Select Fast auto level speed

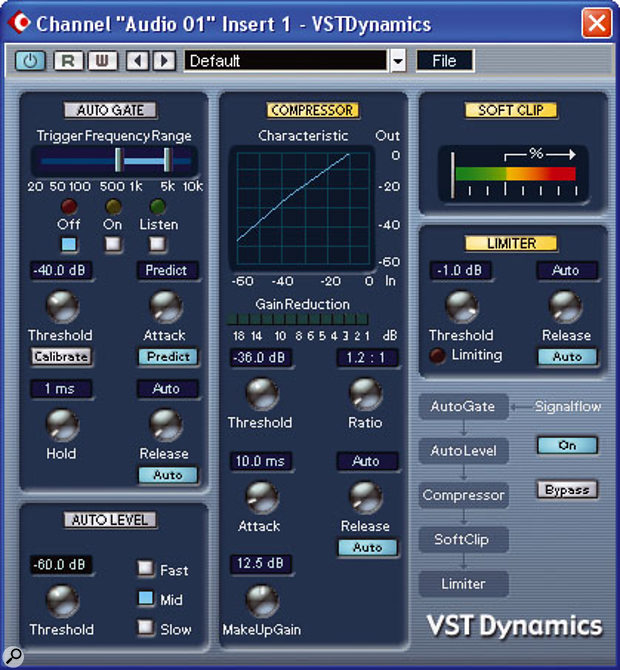coord(146,568)
